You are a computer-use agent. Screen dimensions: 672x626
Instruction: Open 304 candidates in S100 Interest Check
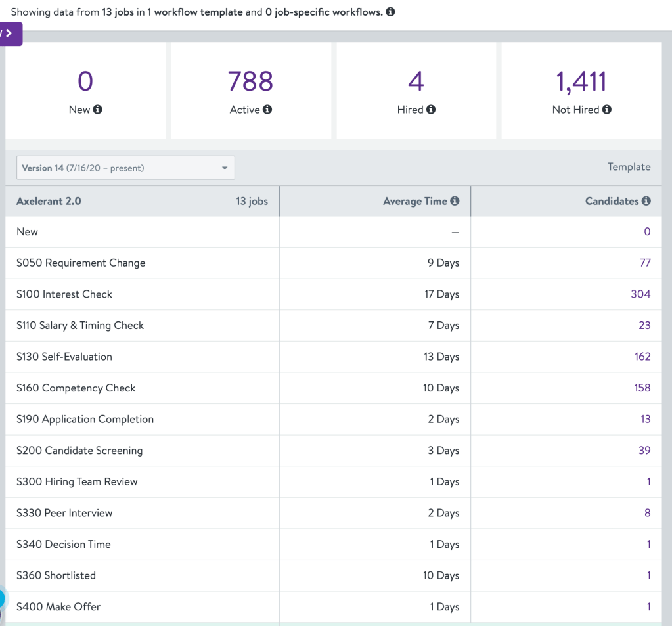click(x=640, y=294)
